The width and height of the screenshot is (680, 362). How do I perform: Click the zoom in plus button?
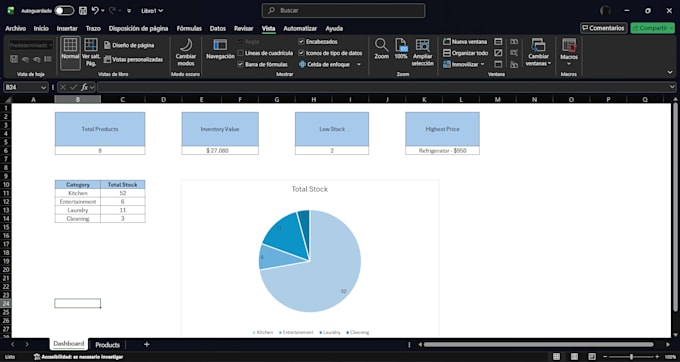[x=657, y=357]
